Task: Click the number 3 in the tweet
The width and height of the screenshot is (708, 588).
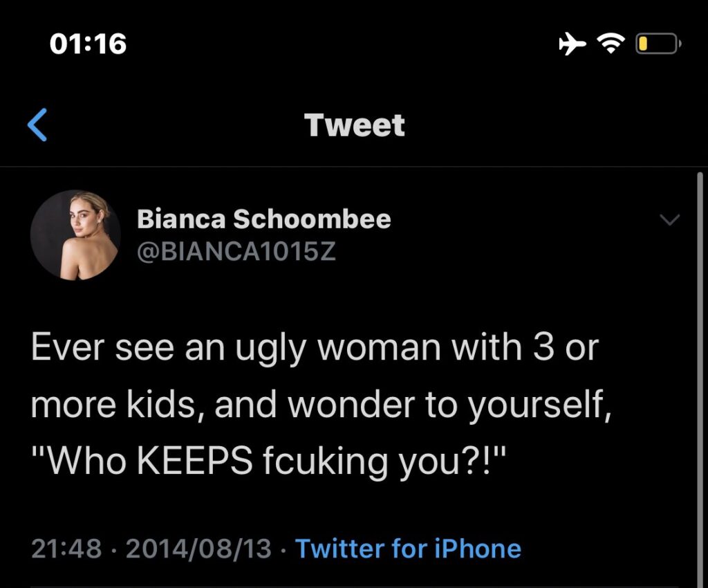Action: (541, 347)
